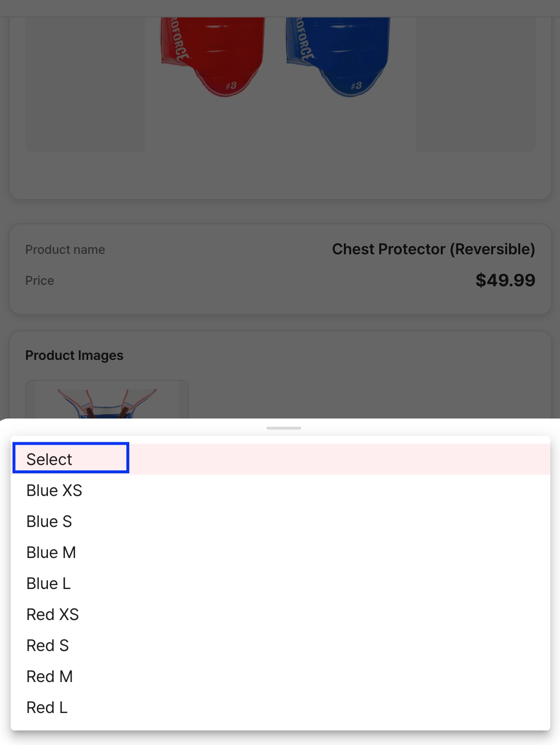Click the Chest Protector (Reversible) product name

433,249
